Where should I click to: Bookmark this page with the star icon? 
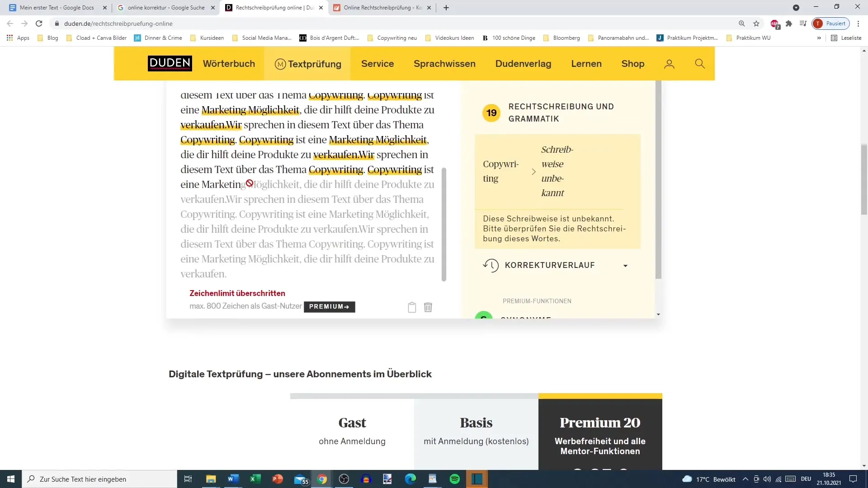click(756, 23)
